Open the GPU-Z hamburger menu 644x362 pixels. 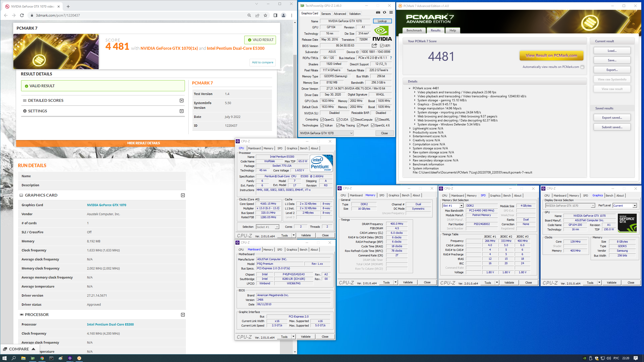(x=391, y=13)
